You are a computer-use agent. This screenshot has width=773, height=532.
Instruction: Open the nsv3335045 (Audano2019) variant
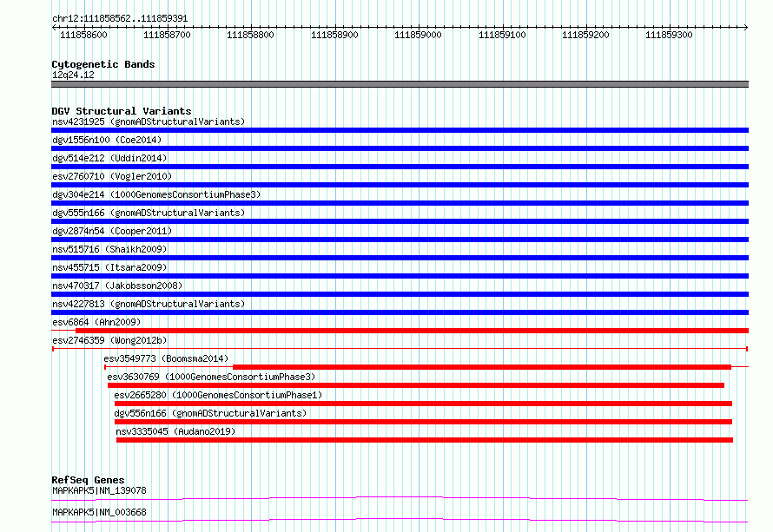tap(175, 431)
